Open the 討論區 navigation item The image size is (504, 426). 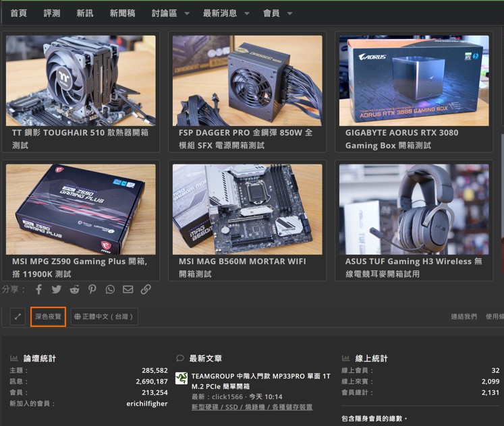[x=164, y=13]
